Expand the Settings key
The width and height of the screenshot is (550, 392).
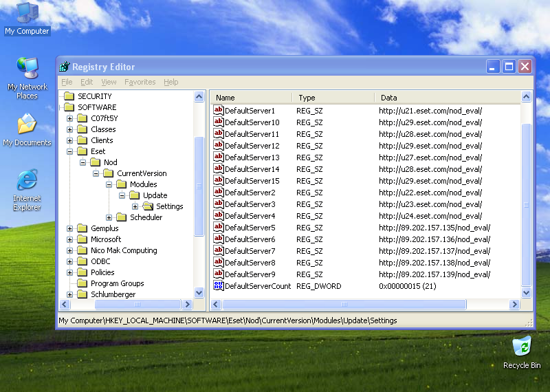(x=135, y=206)
